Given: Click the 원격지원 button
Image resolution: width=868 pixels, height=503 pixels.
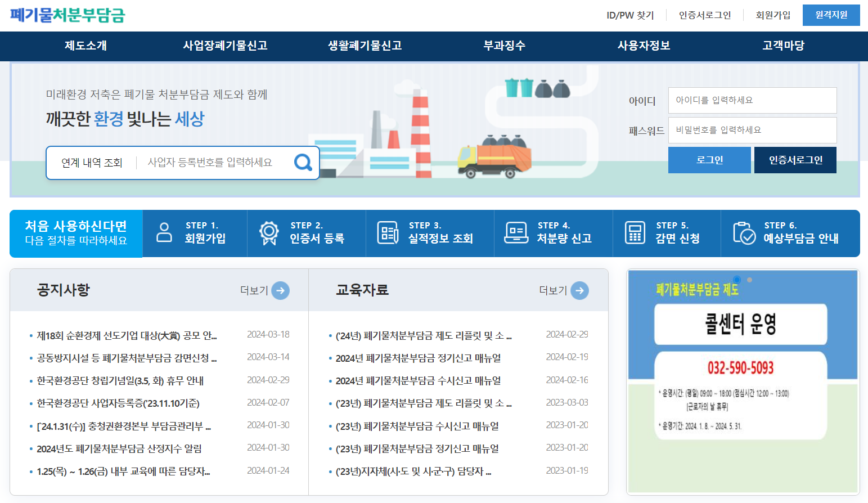Looking at the screenshot, I should [831, 15].
